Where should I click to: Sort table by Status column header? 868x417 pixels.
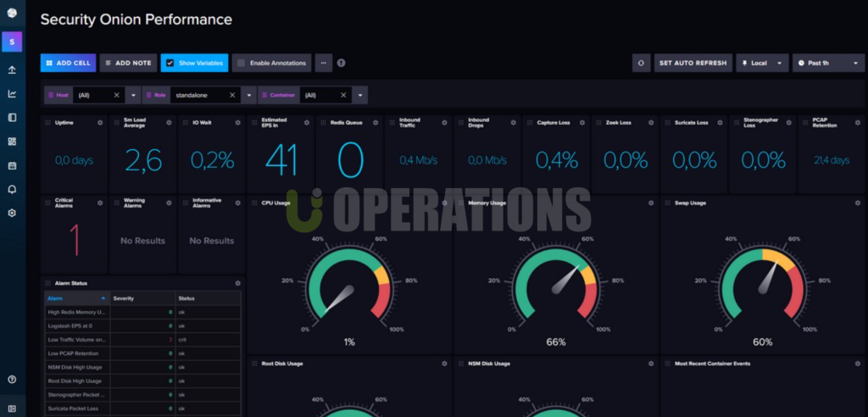pos(209,298)
